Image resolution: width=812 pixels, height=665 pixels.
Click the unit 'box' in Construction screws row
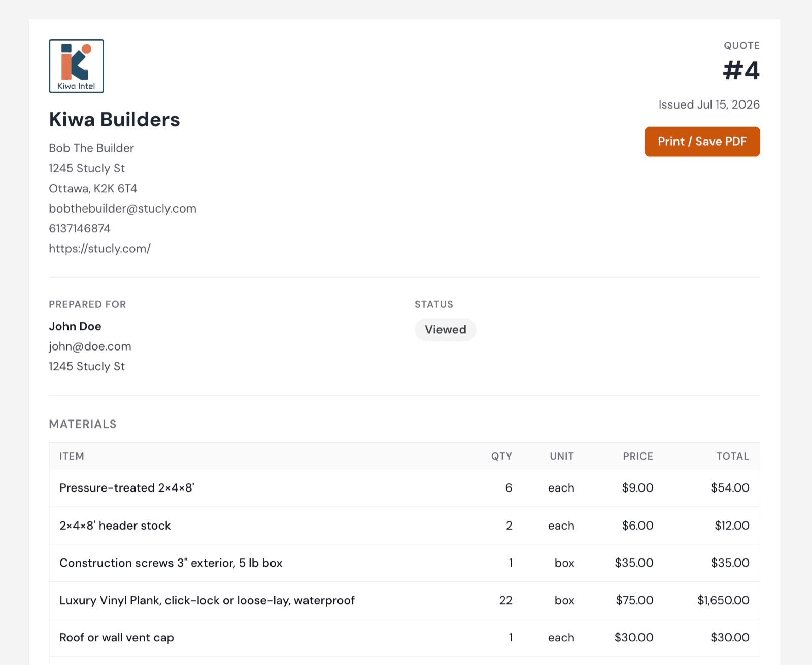564,563
